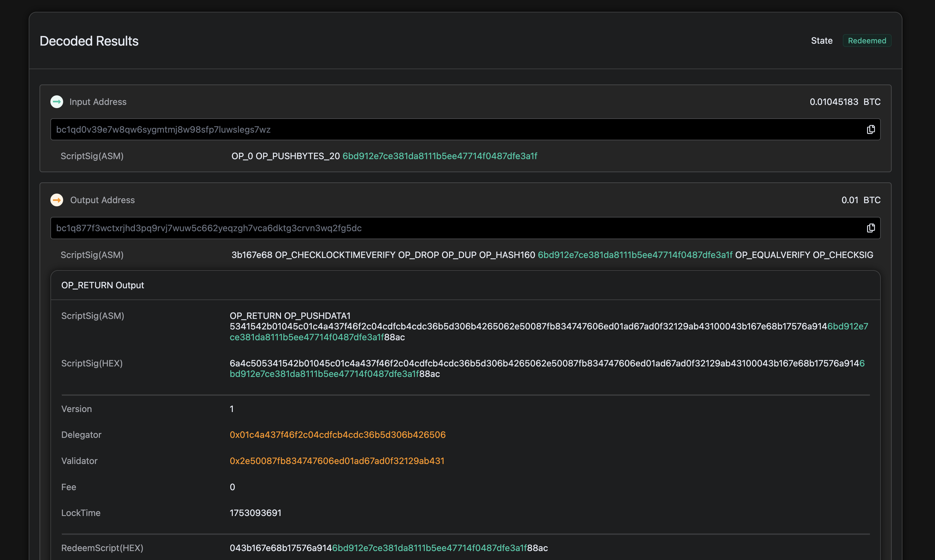This screenshot has height=560, width=935.
Task: Copy the output address bc1q877f3wctxrjhd3pq9rvj7wuw5c662yeqzgh7vca6dktg3crvn3wq2fg5dc
Action: point(871,228)
